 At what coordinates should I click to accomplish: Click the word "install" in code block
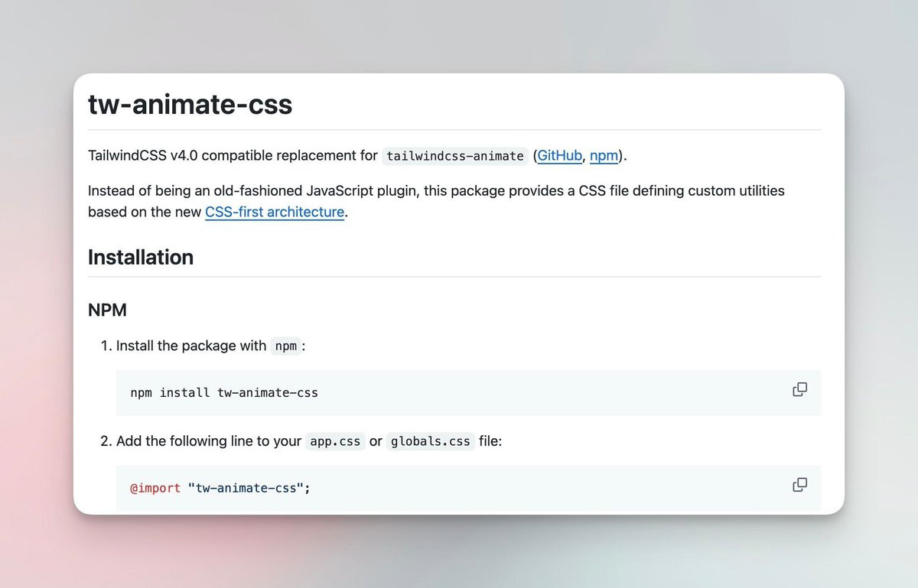coord(184,393)
